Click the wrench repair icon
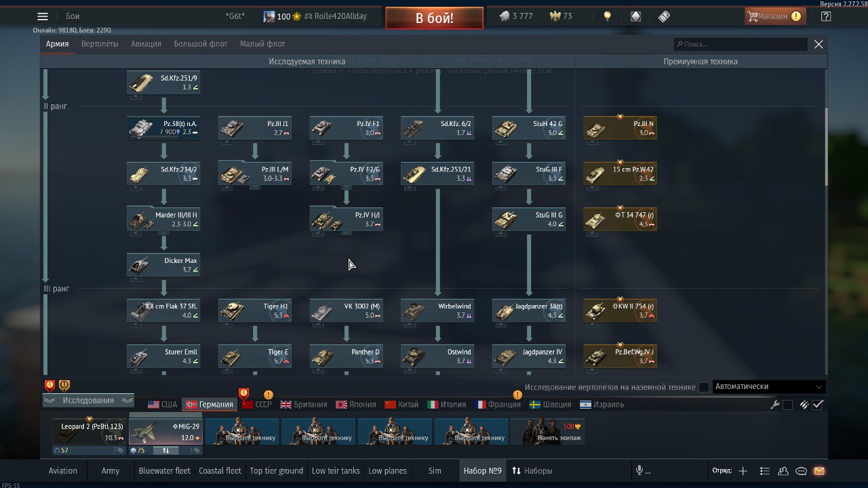The width and height of the screenshot is (868, 488). (x=774, y=405)
